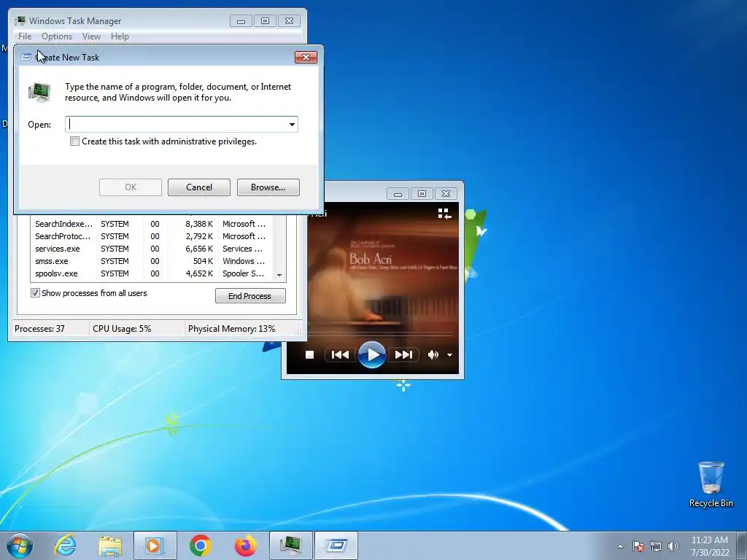Mute the media player volume
The image size is (747, 560).
(x=433, y=355)
